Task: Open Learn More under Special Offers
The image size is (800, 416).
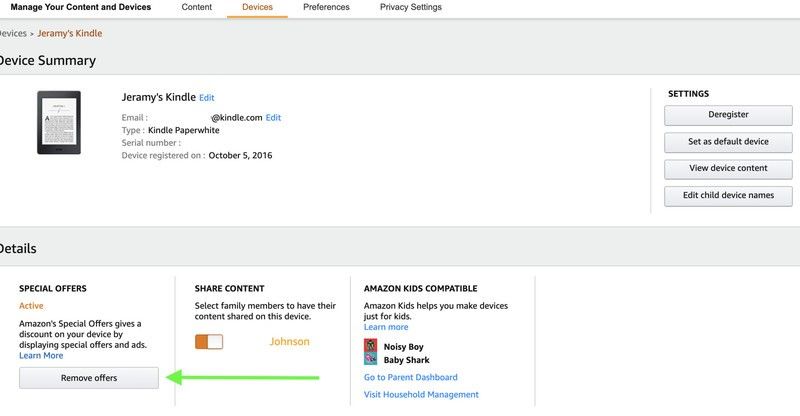Action: [x=41, y=355]
